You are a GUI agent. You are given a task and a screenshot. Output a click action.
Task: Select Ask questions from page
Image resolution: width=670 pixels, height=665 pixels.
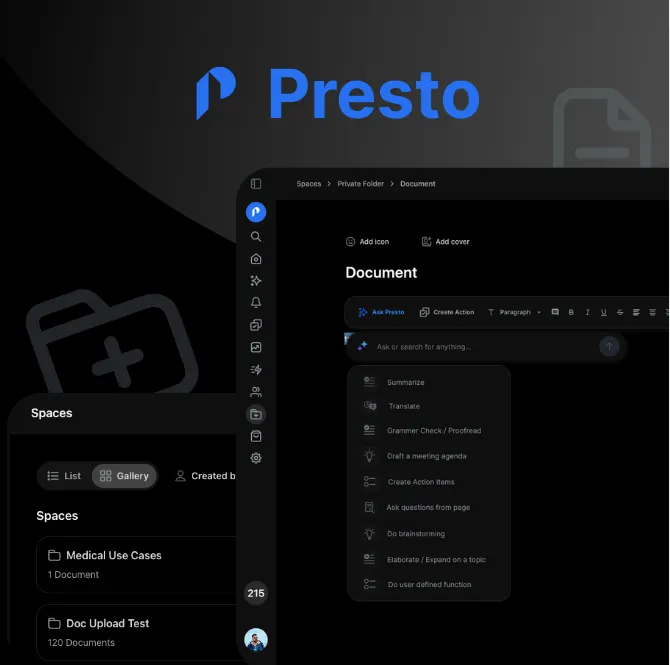429,508
